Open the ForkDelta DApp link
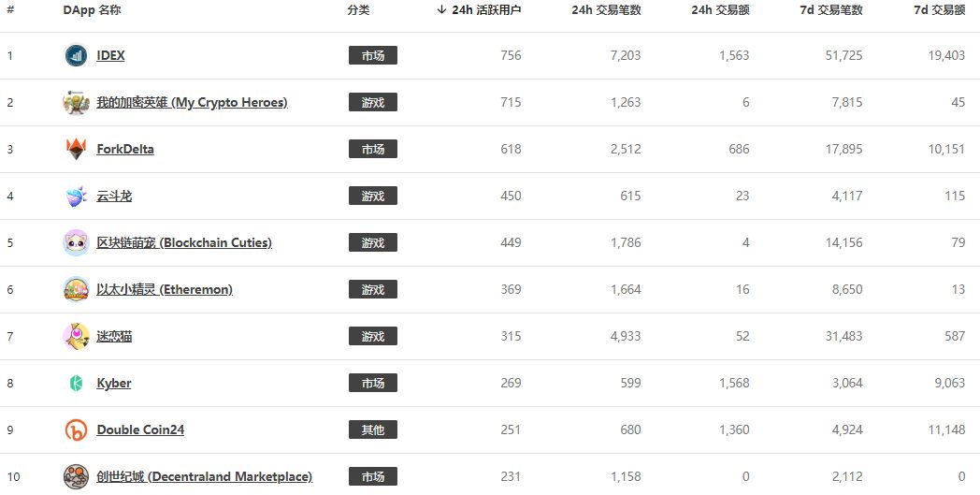 click(125, 149)
